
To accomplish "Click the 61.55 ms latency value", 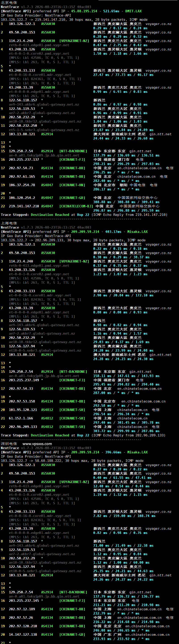I will click(121, 477).
